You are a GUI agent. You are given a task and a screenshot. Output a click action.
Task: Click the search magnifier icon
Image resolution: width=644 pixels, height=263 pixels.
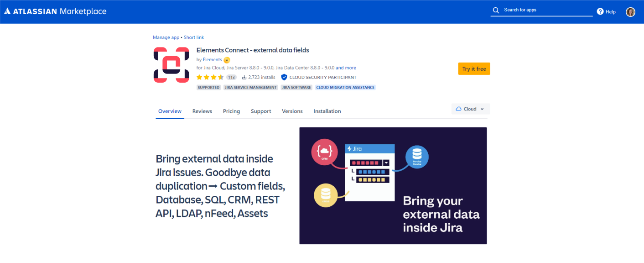tap(496, 10)
